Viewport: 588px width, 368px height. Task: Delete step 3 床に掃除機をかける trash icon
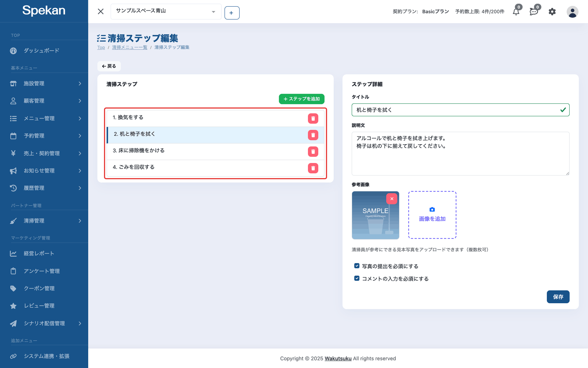coord(313,152)
